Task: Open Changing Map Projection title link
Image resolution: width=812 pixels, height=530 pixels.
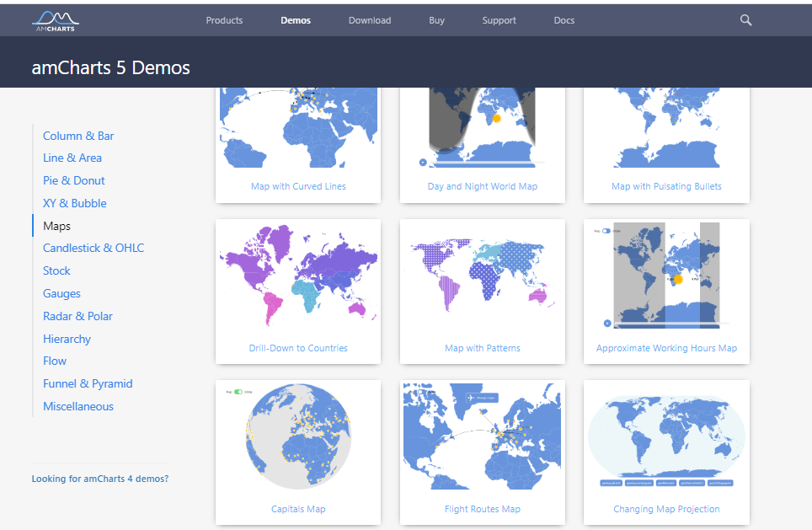Action: pyautogui.click(x=666, y=509)
